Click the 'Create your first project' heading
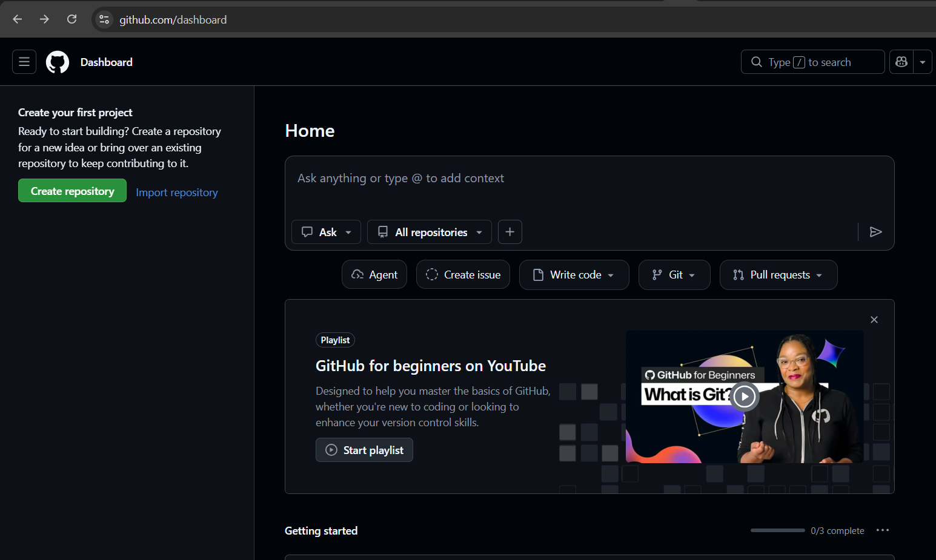Screen dimensions: 936x560 [x=75, y=113]
